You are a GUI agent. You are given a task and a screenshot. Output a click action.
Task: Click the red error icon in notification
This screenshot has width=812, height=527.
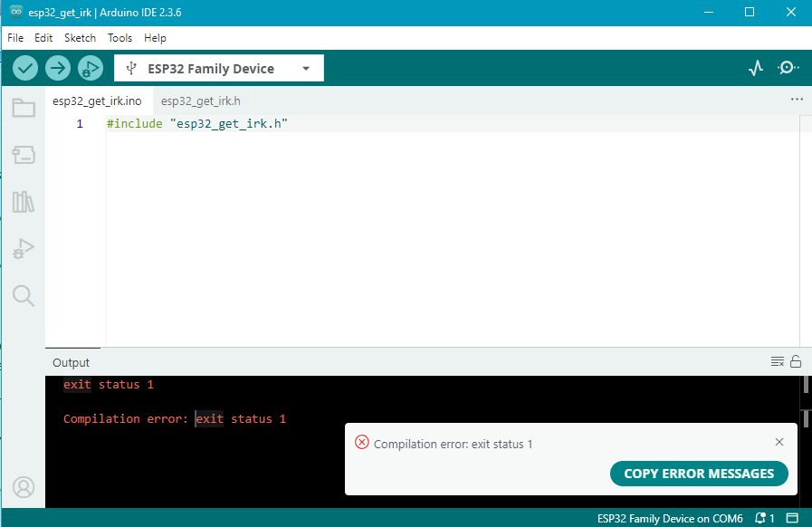click(x=361, y=442)
